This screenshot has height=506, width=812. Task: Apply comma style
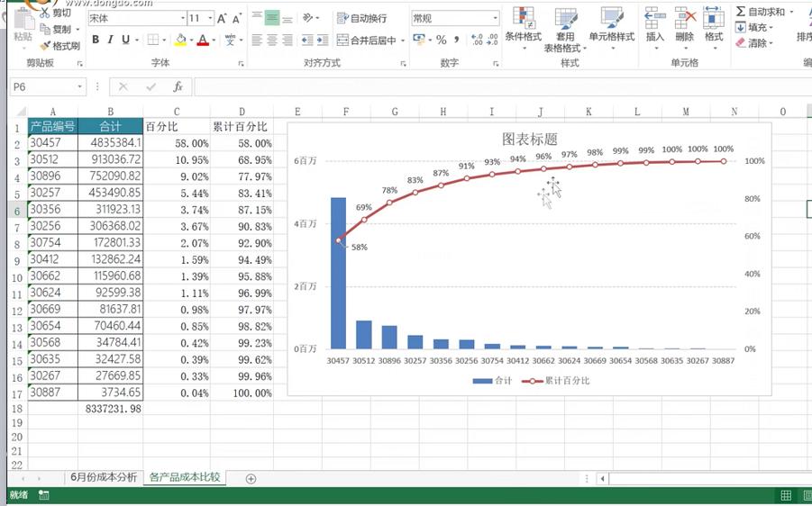click(456, 40)
